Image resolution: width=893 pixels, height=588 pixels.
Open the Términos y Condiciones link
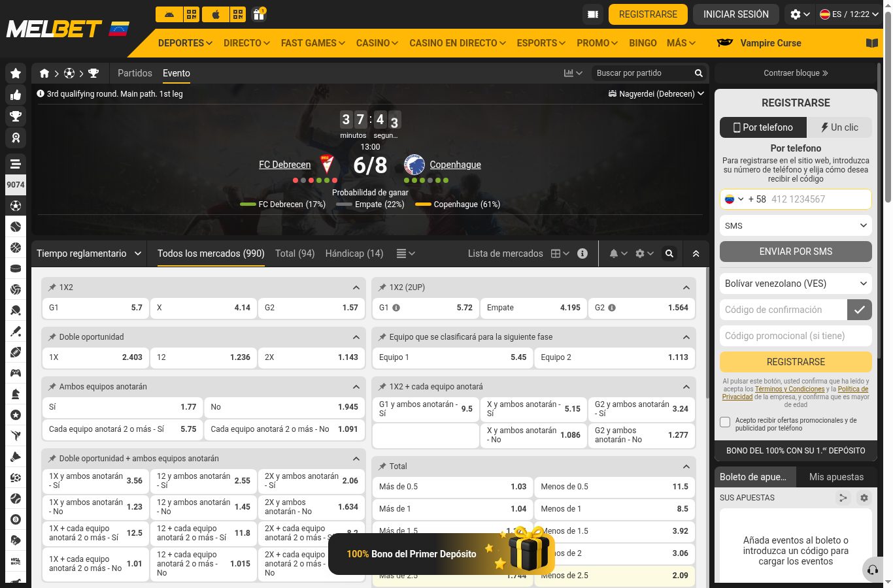pos(790,389)
